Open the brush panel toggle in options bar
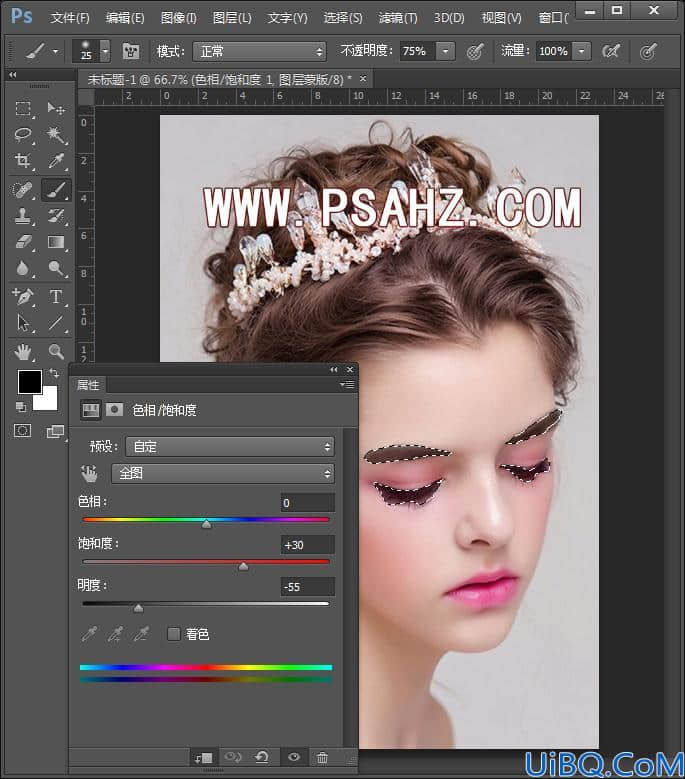The height and width of the screenshot is (779, 685). click(131, 51)
